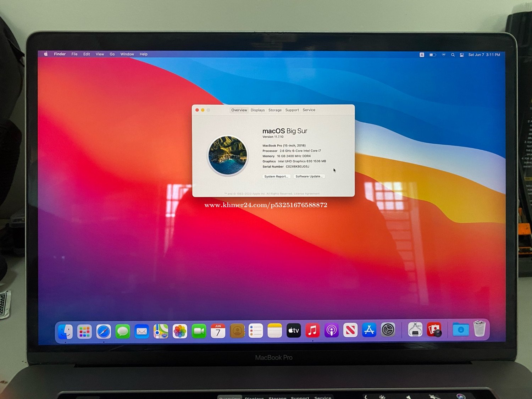The height and width of the screenshot is (399, 532).
Task: Open the Go menu
Action: [112, 54]
